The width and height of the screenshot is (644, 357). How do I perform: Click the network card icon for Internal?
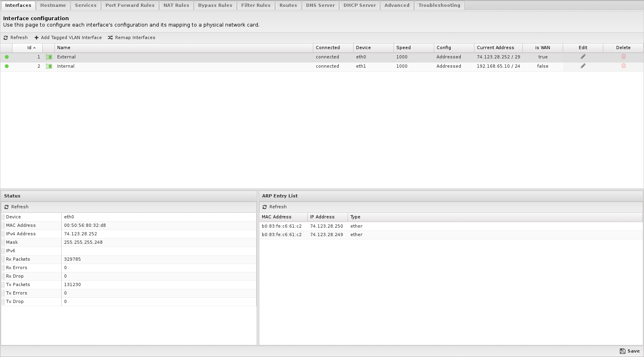pyautogui.click(x=49, y=66)
